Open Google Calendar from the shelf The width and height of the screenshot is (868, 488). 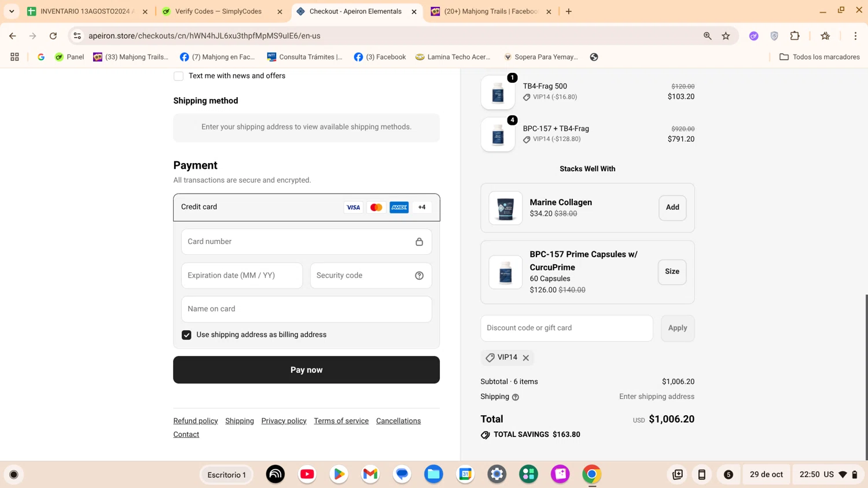pos(465,474)
